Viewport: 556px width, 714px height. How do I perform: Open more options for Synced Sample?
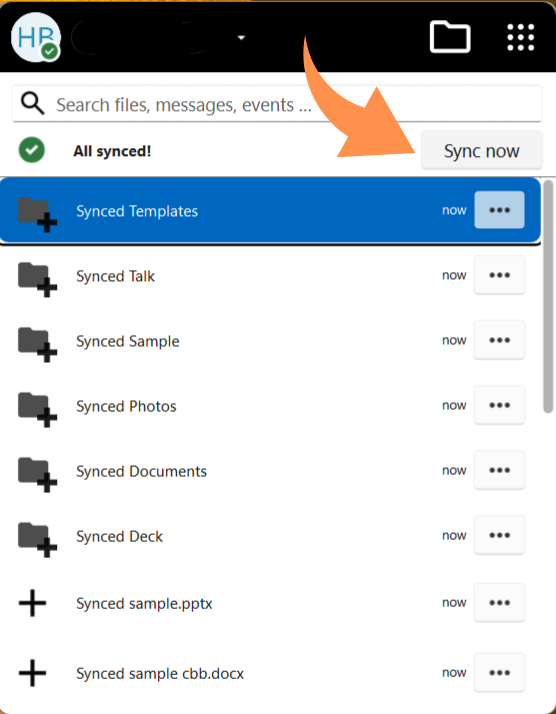500,340
